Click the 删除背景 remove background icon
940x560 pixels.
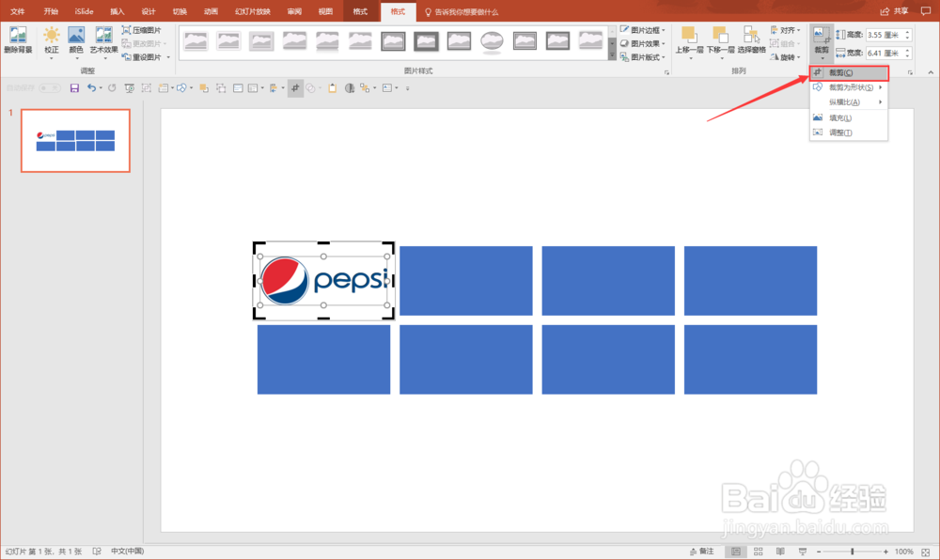tap(17, 40)
